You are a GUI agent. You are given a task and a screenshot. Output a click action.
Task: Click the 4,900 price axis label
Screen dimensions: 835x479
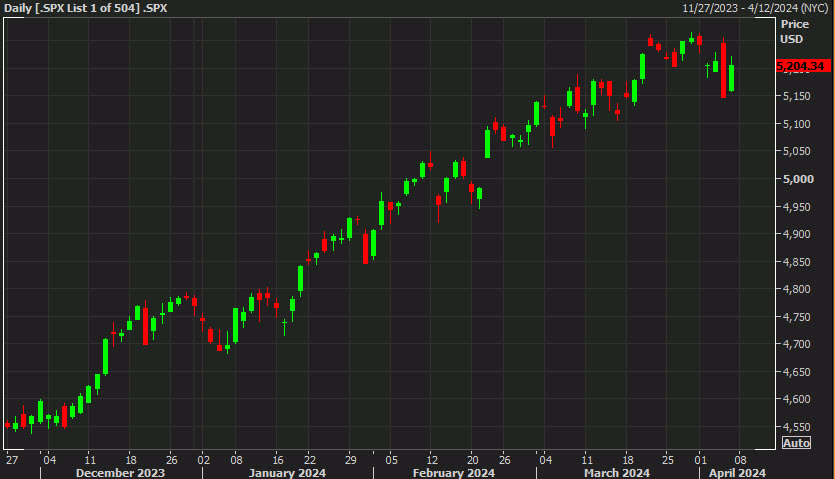(797, 234)
